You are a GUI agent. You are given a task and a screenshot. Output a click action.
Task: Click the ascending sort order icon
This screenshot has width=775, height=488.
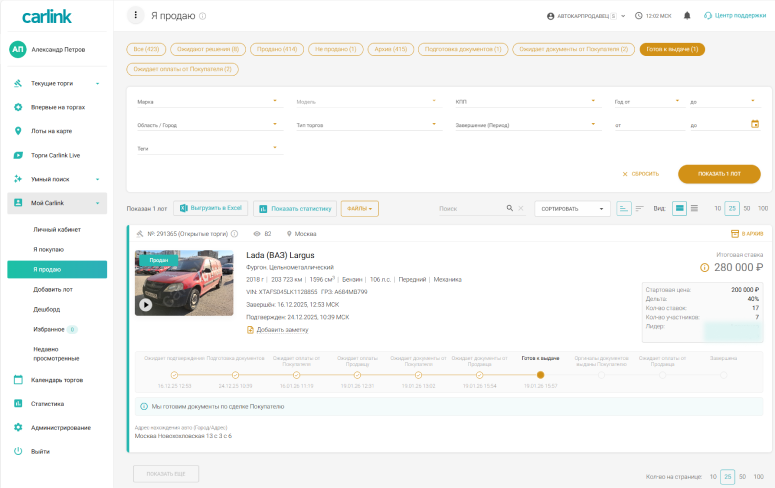(624, 208)
